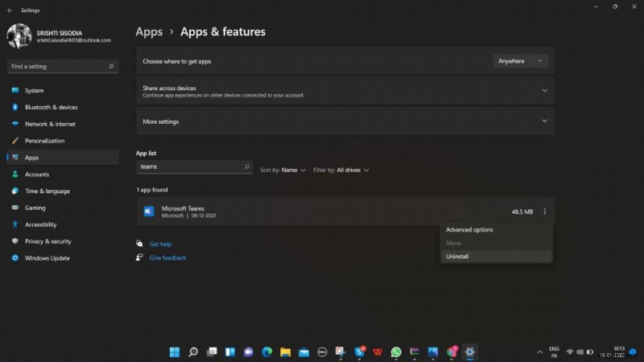Screen dimensions: 644x362
Task: Select Apps in the sidebar
Action: pos(63,158)
